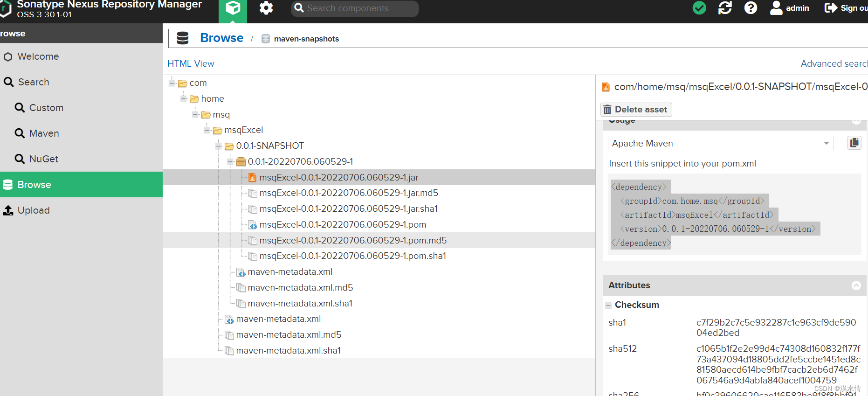Click the Delete asset button
The width and height of the screenshot is (868, 396).
point(636,110)
